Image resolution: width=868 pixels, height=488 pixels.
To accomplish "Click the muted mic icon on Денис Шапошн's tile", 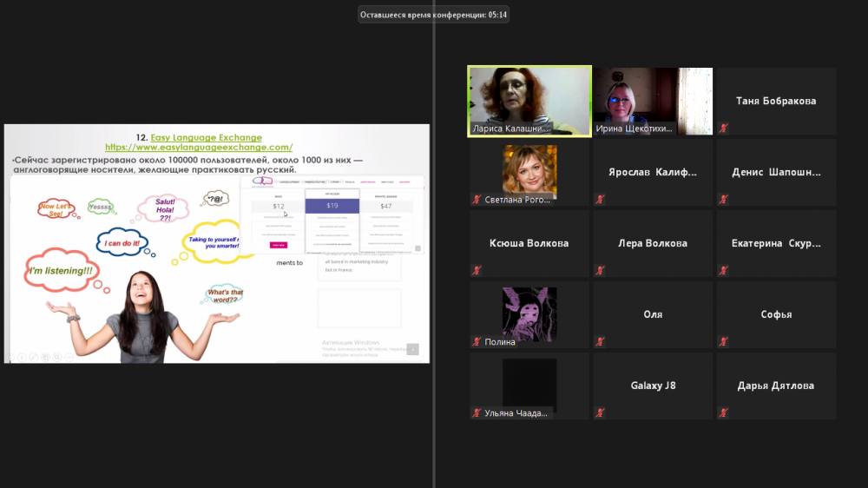I will (x=723, y=200).
